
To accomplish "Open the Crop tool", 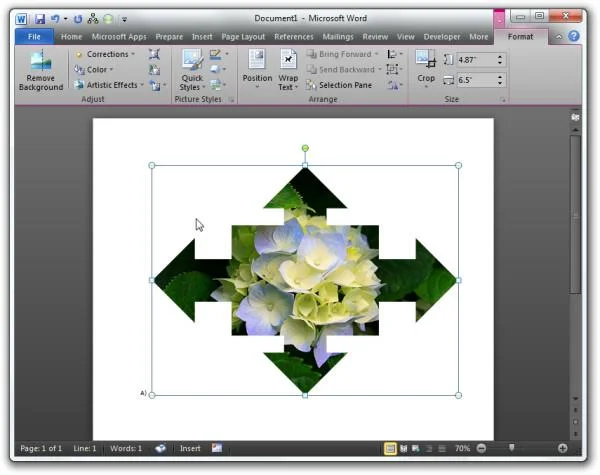I will coord(426,69).
